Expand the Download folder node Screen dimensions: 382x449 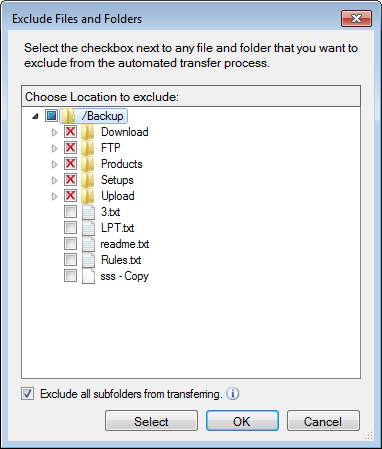point(54,132)
